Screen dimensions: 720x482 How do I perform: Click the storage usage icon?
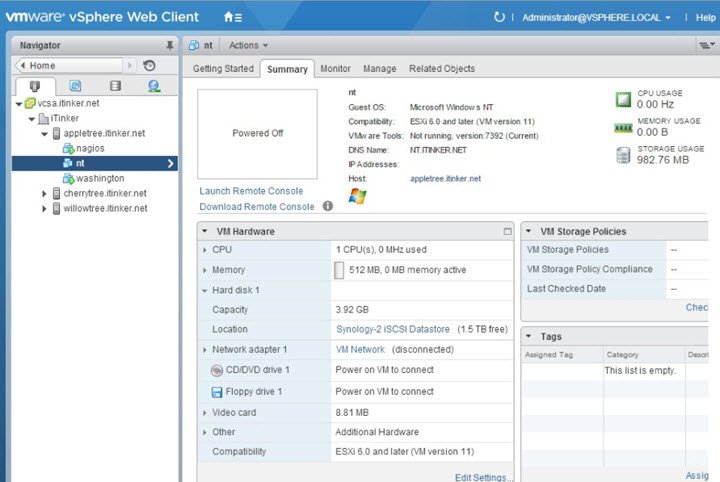623,155
